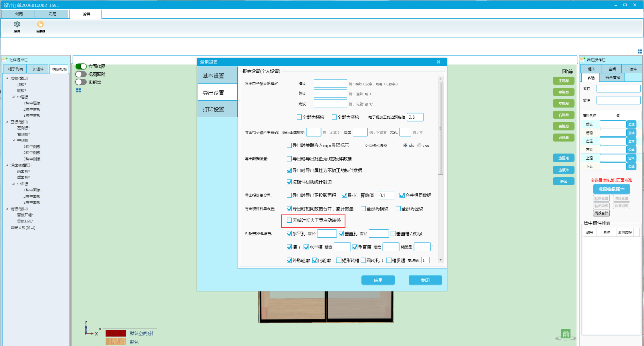Switch to 俯视图 view
Screen dimensions: 644x346
pyautogui.click(x=563, y=92)
